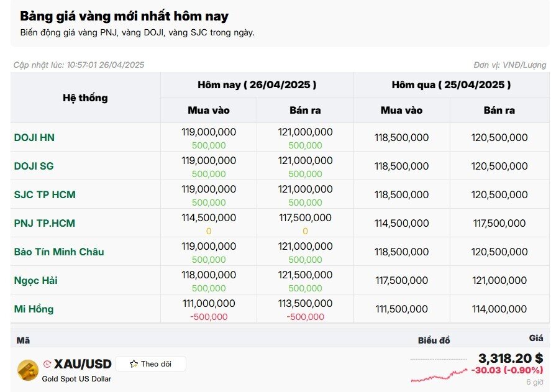Follow XAU/USD with Theo dõi button
The image size is (551, 392).
pyautogui.click(x=151, y=364)
